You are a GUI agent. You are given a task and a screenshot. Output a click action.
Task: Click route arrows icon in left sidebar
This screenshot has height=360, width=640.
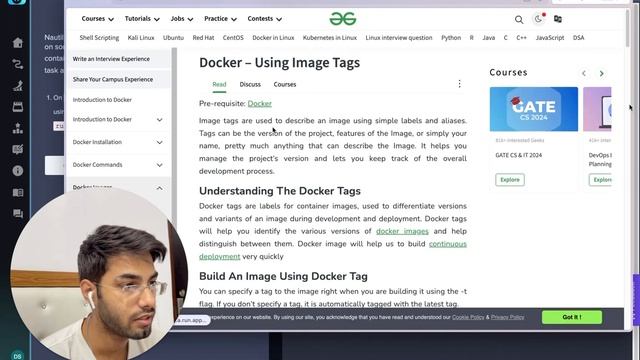point(18,64)
